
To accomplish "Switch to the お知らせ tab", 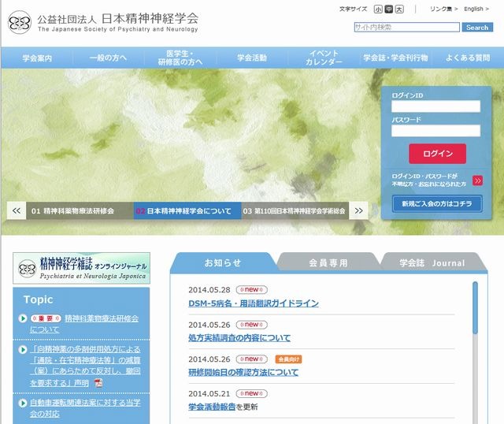I will (223, 262).
